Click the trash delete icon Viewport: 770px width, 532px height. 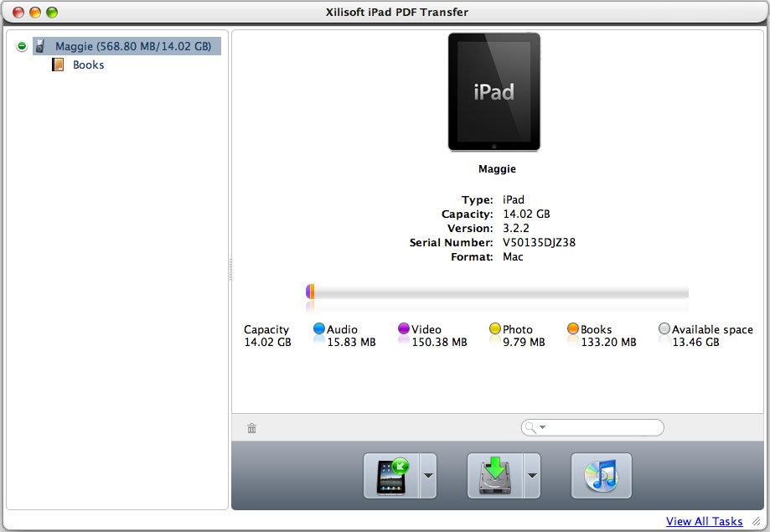pyautogui.click(x=251, y=427)
